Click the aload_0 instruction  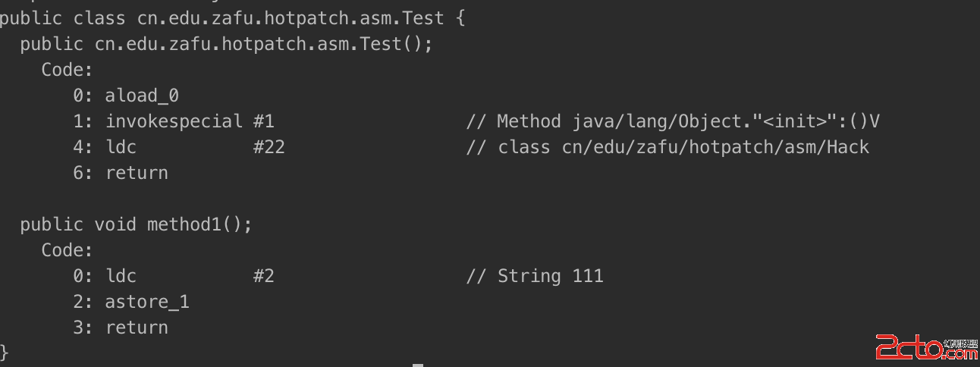(142, 96)
